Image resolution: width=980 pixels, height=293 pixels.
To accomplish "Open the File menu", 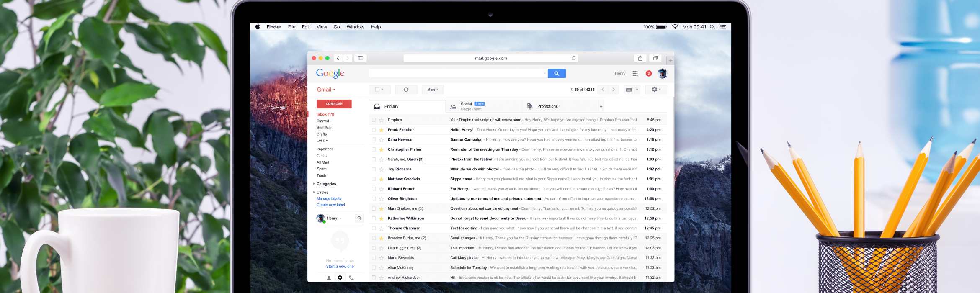I will (x=291, y=27).
